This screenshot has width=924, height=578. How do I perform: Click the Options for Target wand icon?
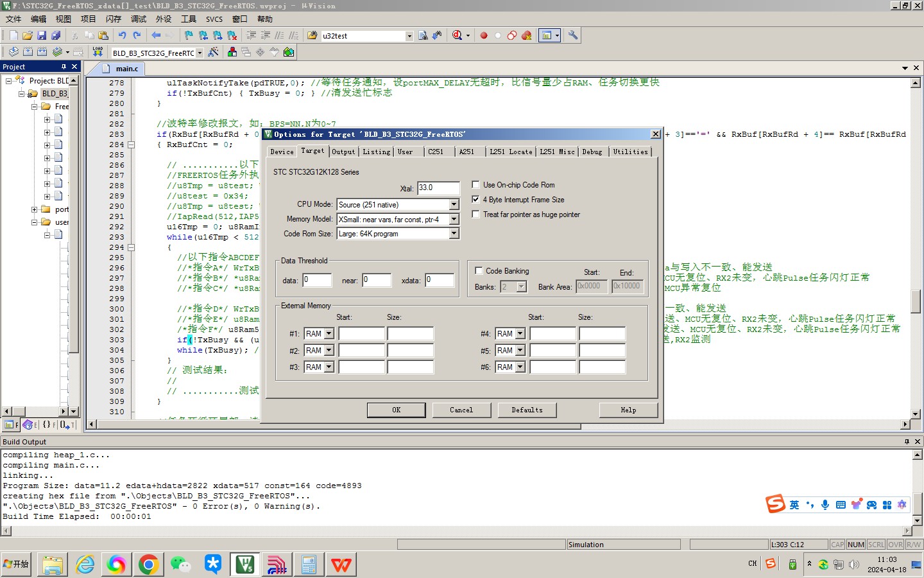pyautogui.click(x=213, y=52)
